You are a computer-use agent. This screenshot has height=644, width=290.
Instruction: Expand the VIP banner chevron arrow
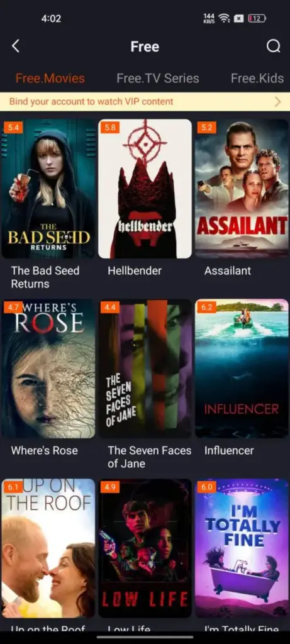[x=277, y=101]
